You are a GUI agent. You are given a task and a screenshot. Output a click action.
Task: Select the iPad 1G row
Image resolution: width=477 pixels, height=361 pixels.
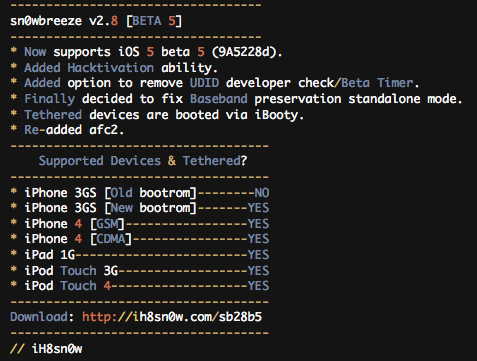click(x=140, y=255)
